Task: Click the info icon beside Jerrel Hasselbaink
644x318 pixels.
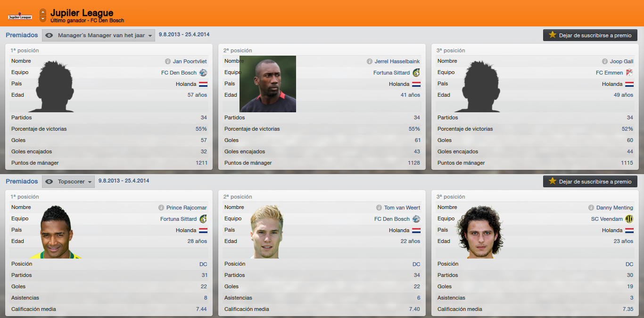Action: coord(370,61)
